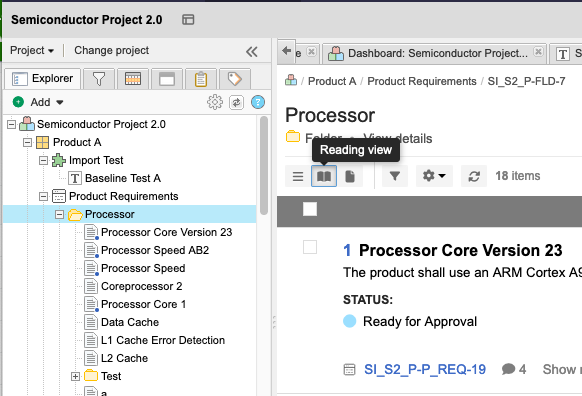Viewport: 582px width, 396px height.
Task: Switch to Dashboard: Semiconductor Project tab
Action: [434, 54]
